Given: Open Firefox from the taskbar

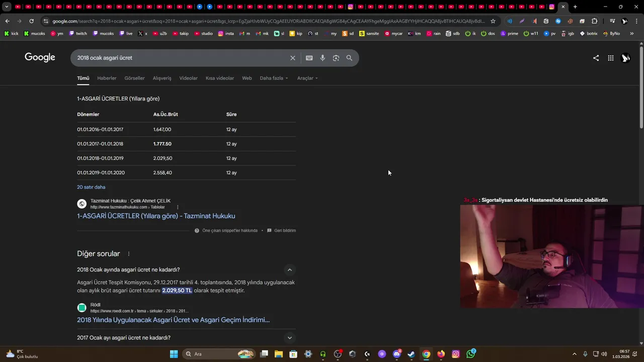Looking at the screenshot, I should [441, 354].
